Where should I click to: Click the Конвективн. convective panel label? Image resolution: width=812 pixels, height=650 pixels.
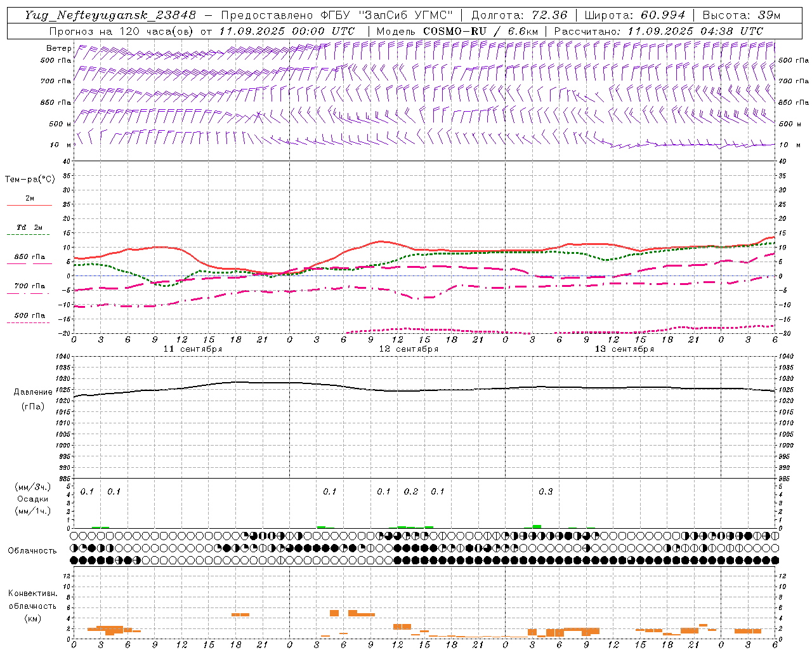pyautogui.click(x=33, y=594)
